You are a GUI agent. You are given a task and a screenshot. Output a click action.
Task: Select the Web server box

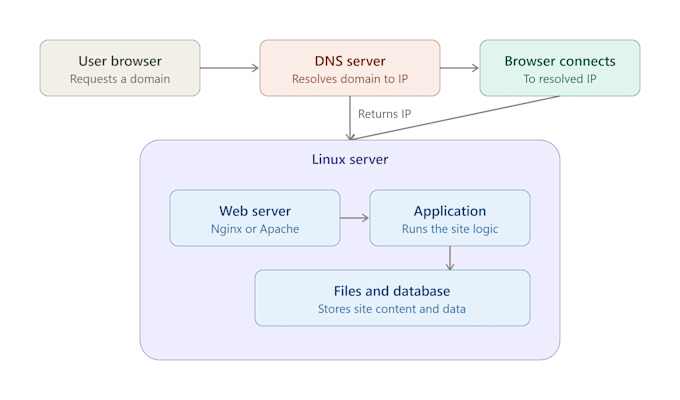pyautogui.click(x=255, y=218)
